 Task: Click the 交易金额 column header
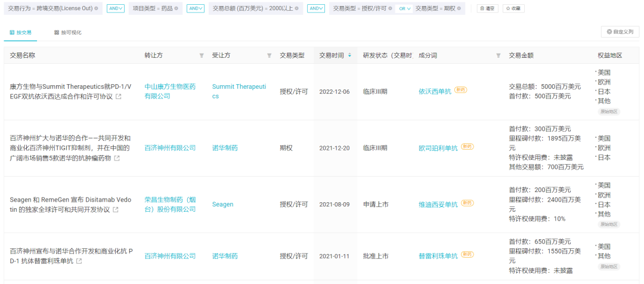(x=522, y=55)
